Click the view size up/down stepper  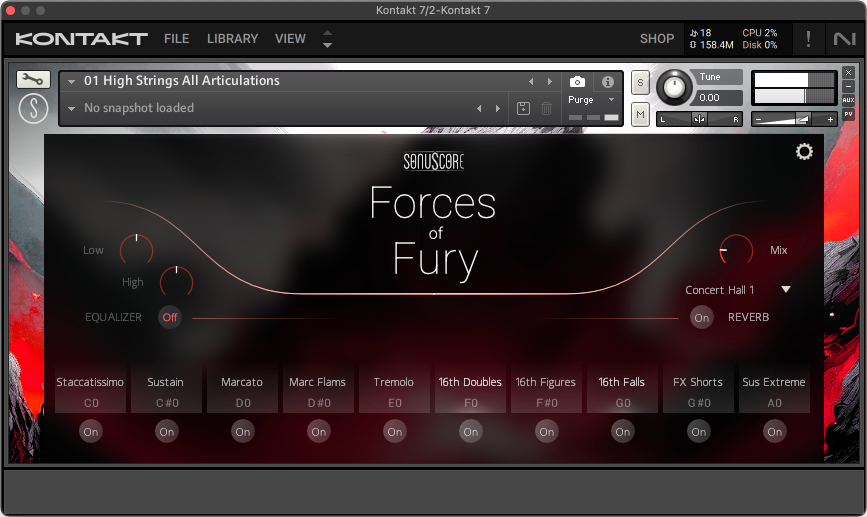pos(327,39)
